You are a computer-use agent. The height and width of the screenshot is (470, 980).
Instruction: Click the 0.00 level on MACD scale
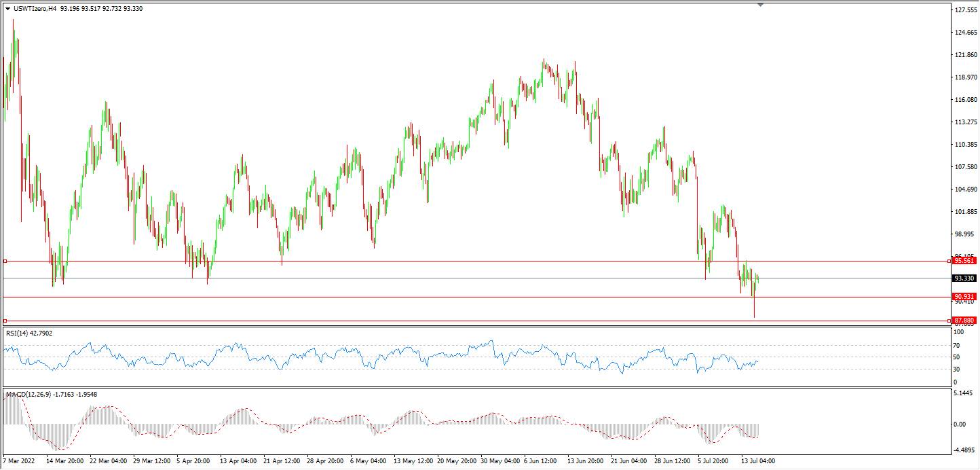(960, 424)
